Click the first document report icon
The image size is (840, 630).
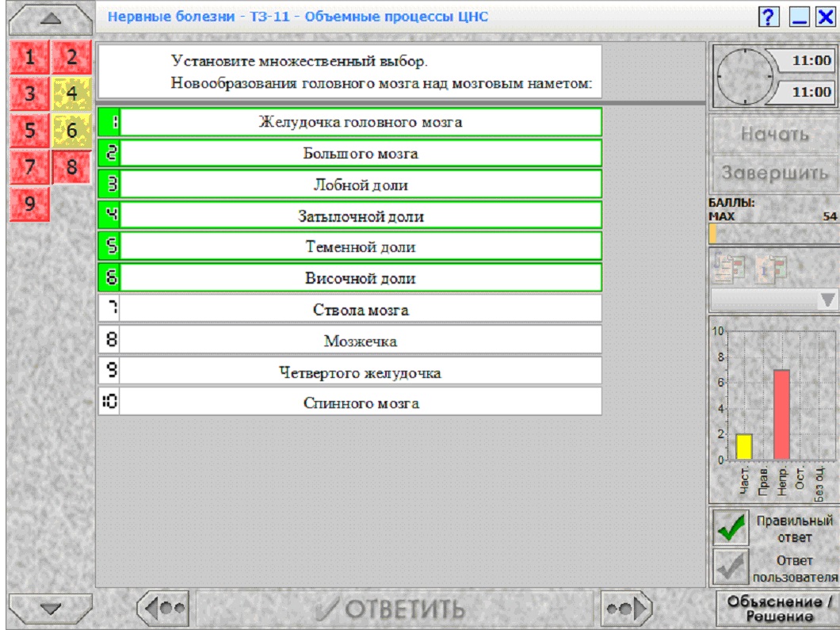(729, 267)
